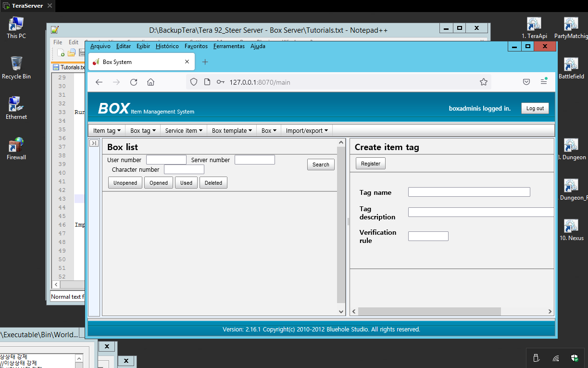Screen dimensions: 588x368
Task: Launch 10. Nexus desktop shortcut
Action: 571,229
